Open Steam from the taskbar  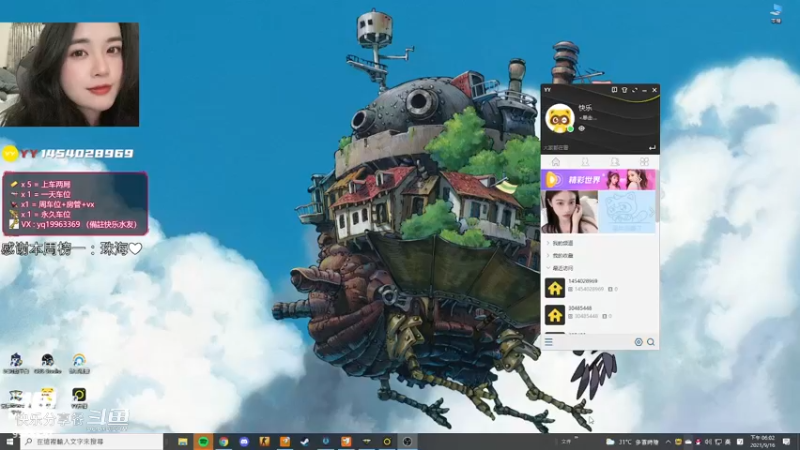click(x=305, y=441)
